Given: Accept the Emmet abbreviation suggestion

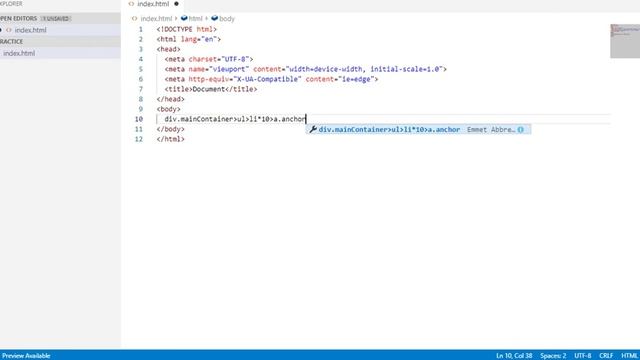Looking at the screenshot, I should click(418, 130).
